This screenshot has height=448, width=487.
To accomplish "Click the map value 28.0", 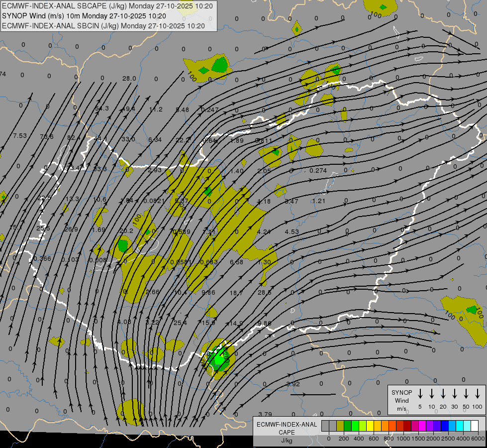I will 129,78.
